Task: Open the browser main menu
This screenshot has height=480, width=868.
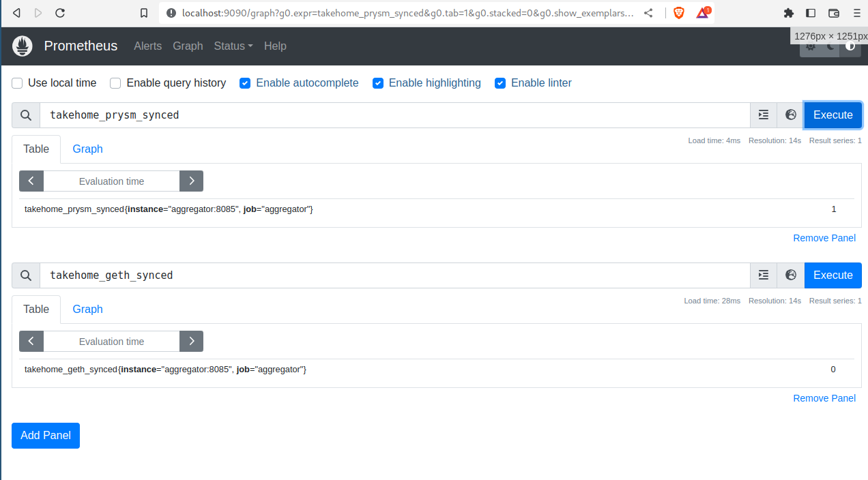Action: pyautogui.click(x=856, y=13)
